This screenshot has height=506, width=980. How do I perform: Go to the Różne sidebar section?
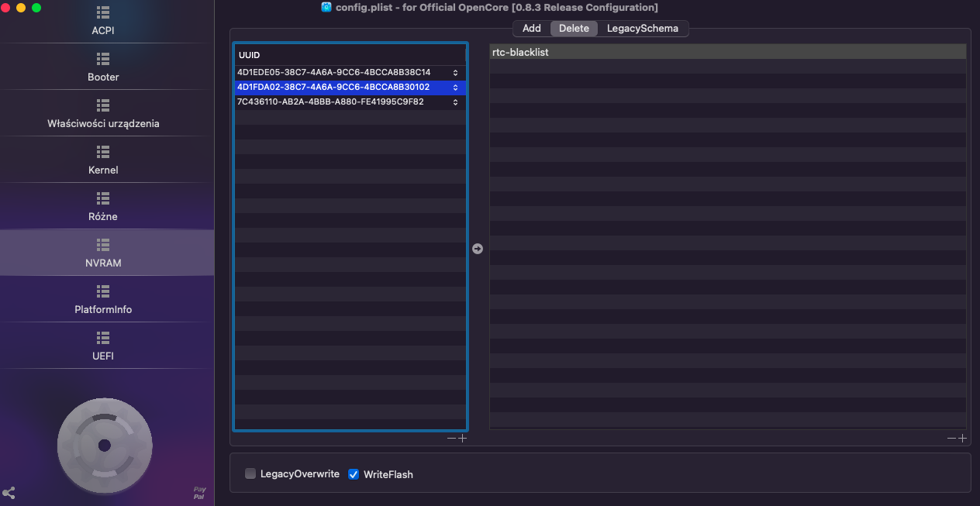[103, 207]
